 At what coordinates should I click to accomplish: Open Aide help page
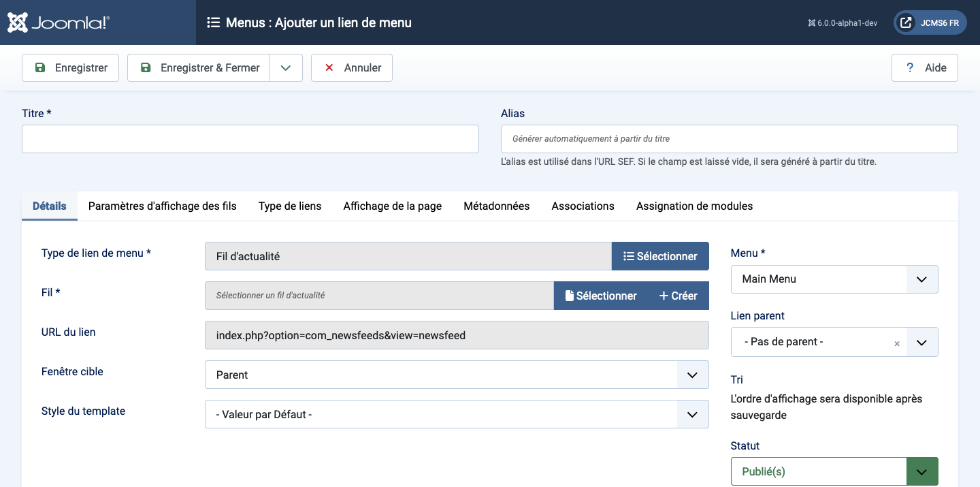coord(925,68)
